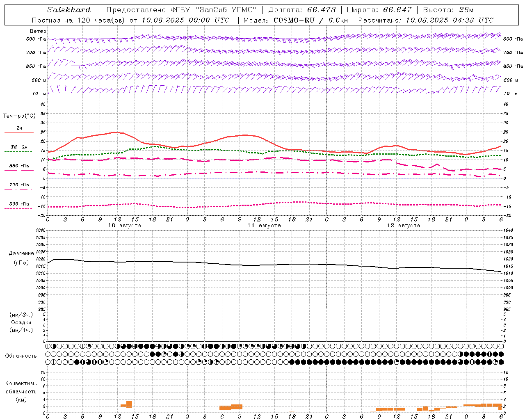Select the Td 2м dew point legend entry
This screenshot has width=525, height=420.
19,147
